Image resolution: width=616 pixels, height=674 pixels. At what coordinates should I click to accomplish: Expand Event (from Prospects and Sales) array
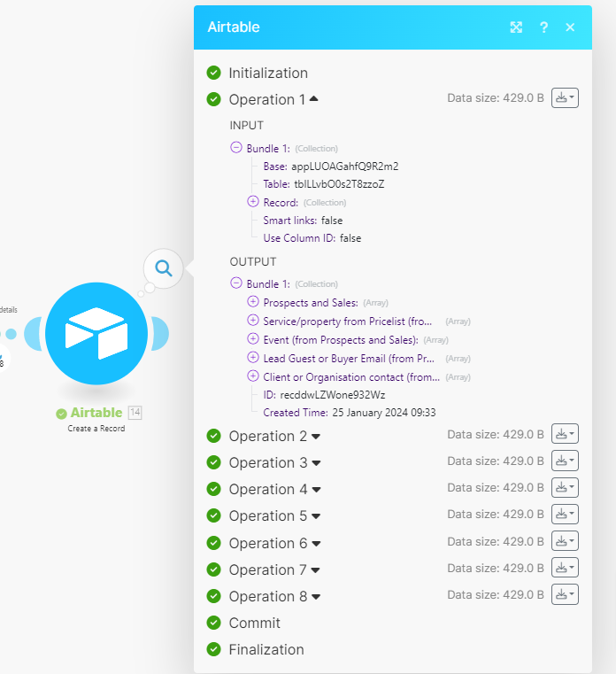[253, 338]
